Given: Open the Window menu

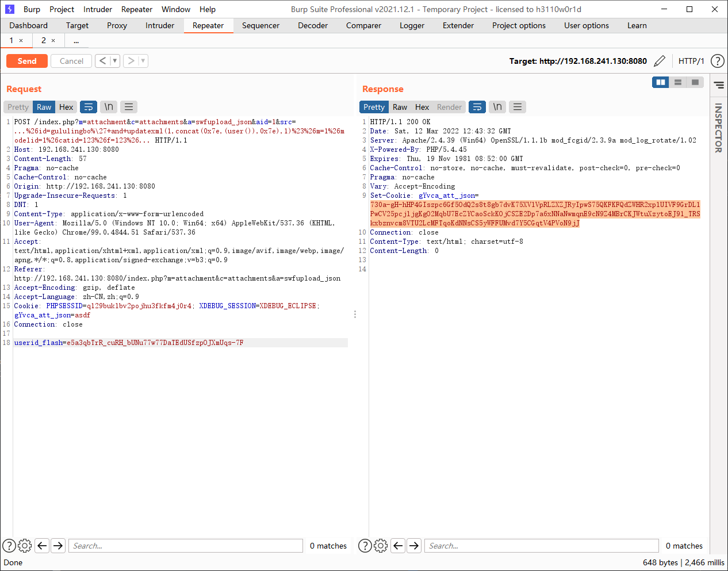Looking at the screenshot, I should (x=176, y=9).
